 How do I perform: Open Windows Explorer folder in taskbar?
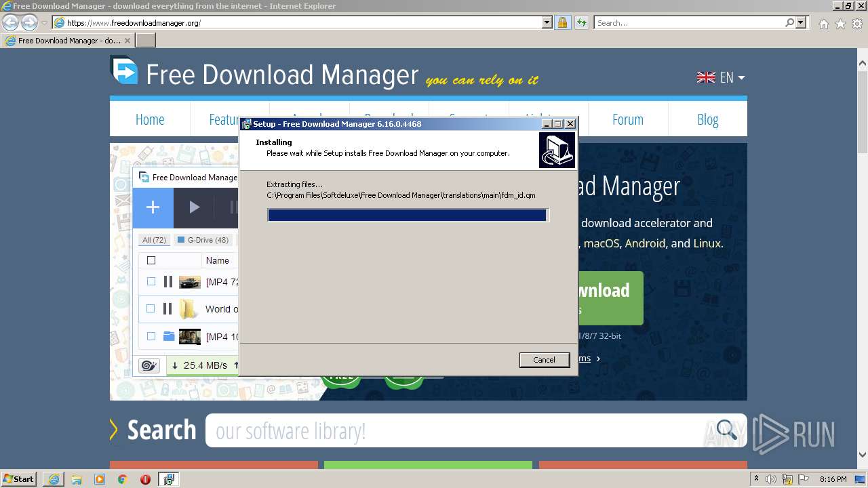tap(77, 479)
